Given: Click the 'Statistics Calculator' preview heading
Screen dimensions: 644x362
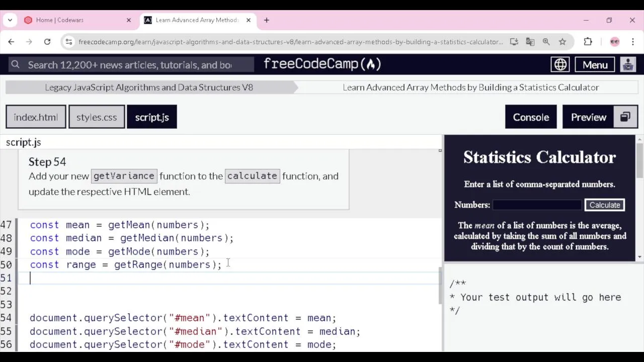Looking at the screenshot, I should tap(539, 157).
